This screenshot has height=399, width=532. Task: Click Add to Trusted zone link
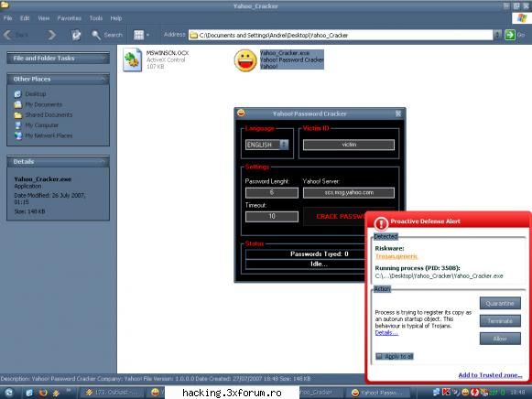point(490,375)
